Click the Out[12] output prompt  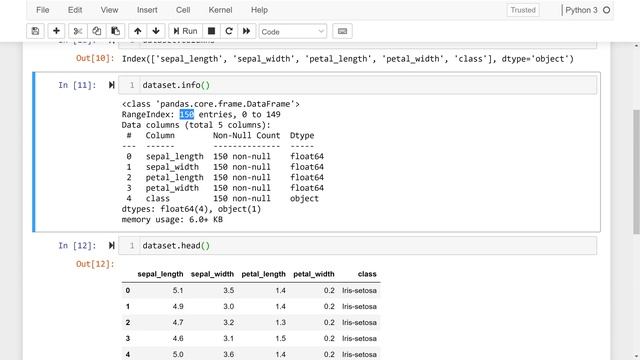[x=95, y=264]
